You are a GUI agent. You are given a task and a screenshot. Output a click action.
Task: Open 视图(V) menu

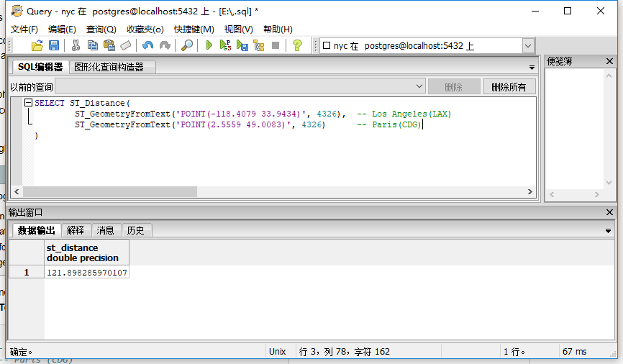point(238,29)
